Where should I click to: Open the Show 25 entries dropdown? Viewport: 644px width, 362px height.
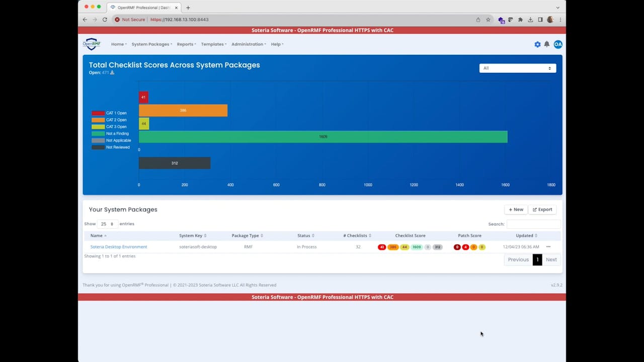[x=107, y=224]
